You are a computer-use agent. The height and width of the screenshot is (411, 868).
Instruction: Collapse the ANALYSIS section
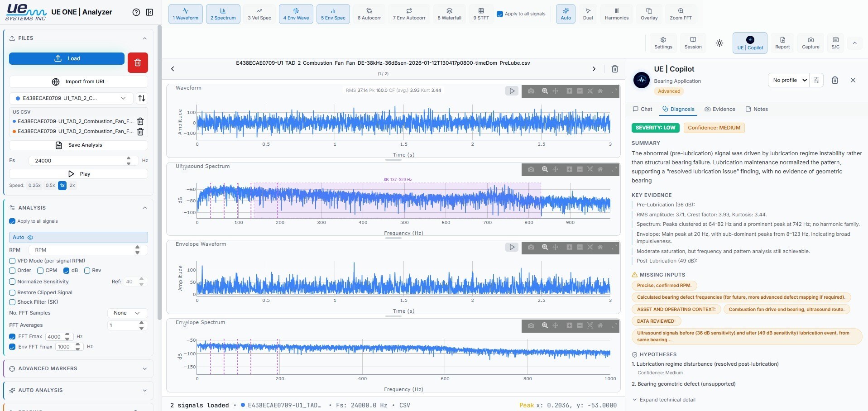(144, 208)
